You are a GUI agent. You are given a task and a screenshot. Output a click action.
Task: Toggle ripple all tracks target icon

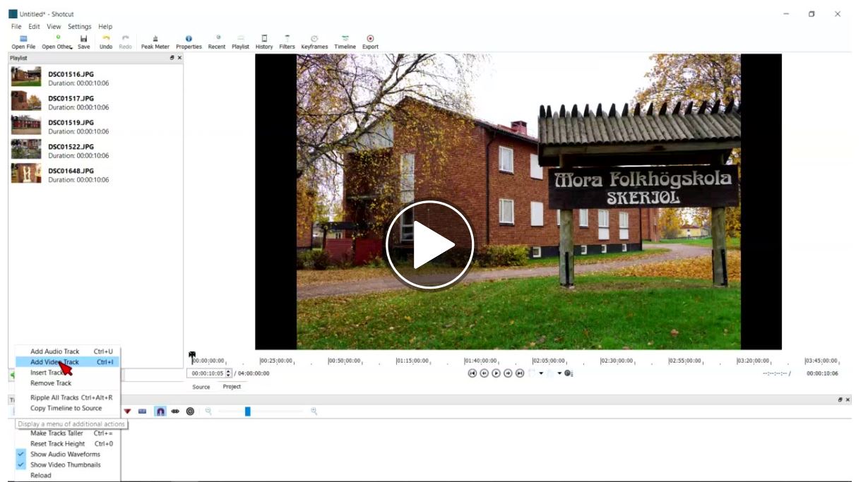(190, 411)
